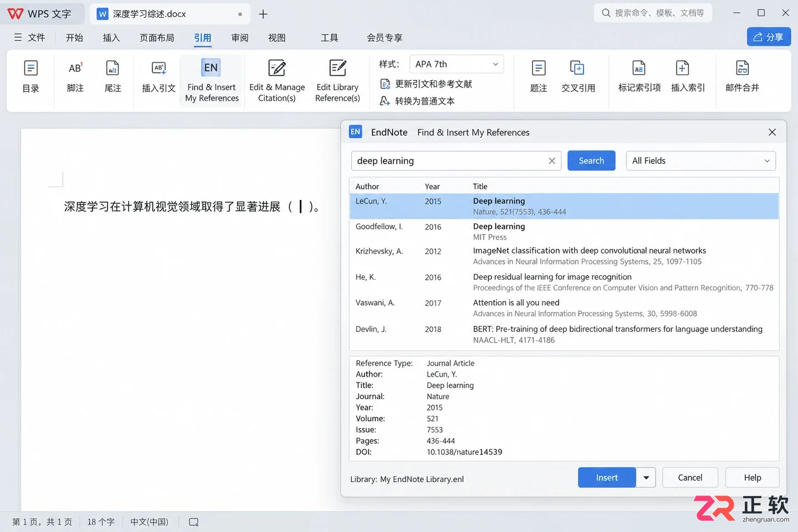Clear the deep learning search text

(x=552, y=161)
